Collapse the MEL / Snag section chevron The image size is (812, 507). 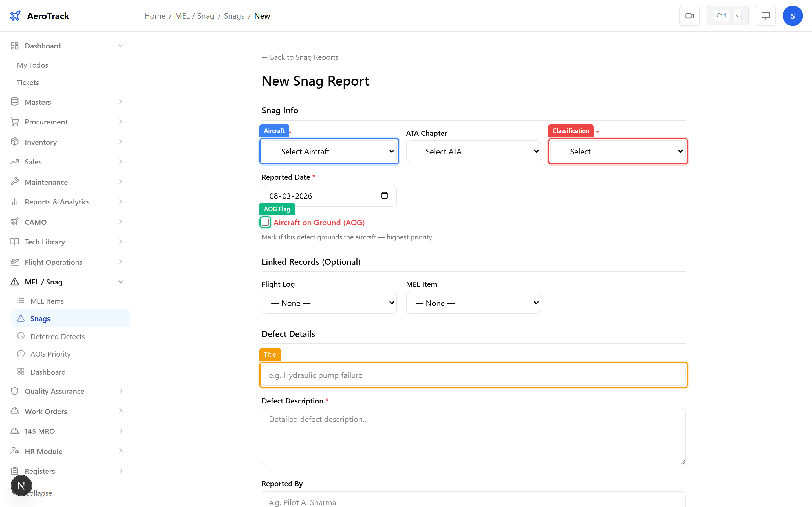coord(121,282)
